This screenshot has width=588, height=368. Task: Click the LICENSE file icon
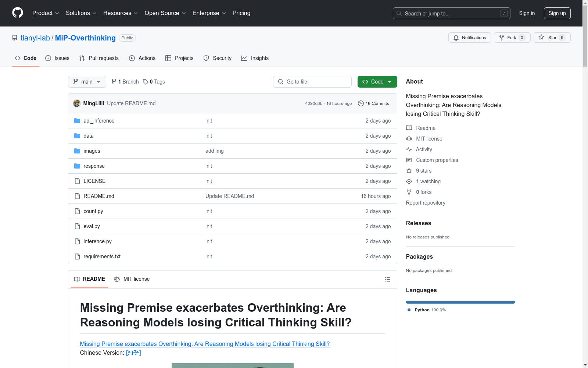[x=77, y=181]
